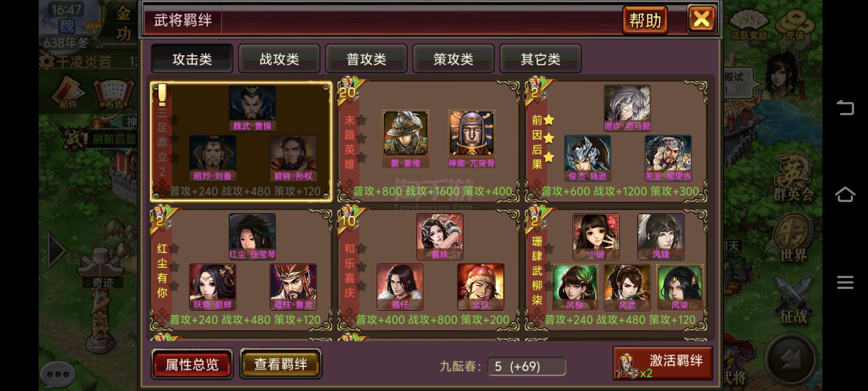Open the 充值 gold coins icon
Viewport: 868px width, 391px height.
795,24
